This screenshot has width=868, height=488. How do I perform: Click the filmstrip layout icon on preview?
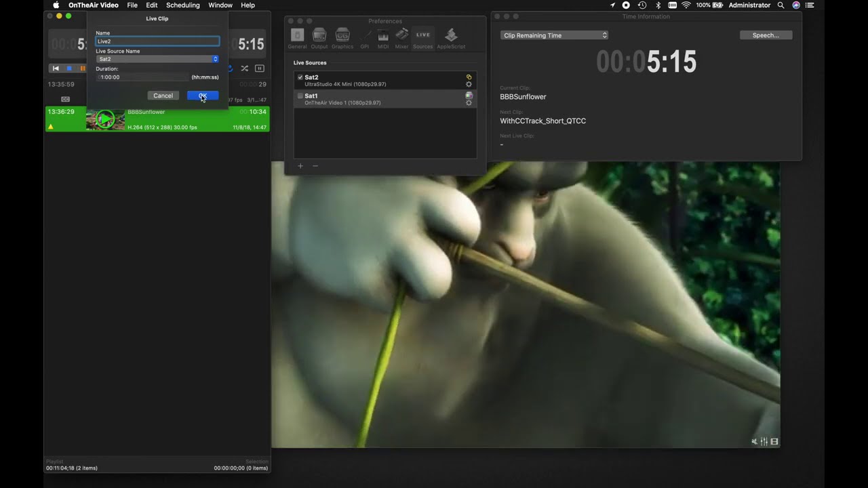774,442
